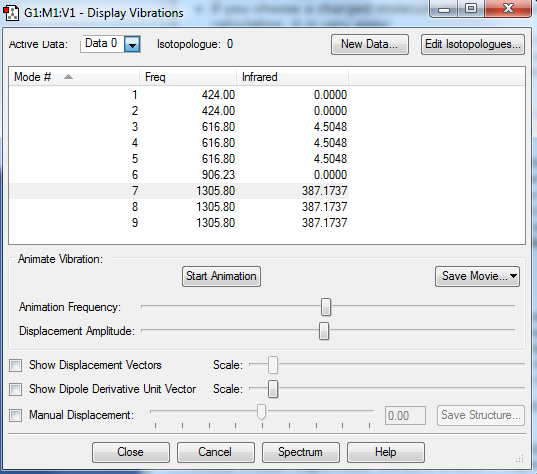The image size is (537, 474).
Task: Click infrared value 387.1737 of mode 9
Action: pyautogui.click(x=324, y=223)
